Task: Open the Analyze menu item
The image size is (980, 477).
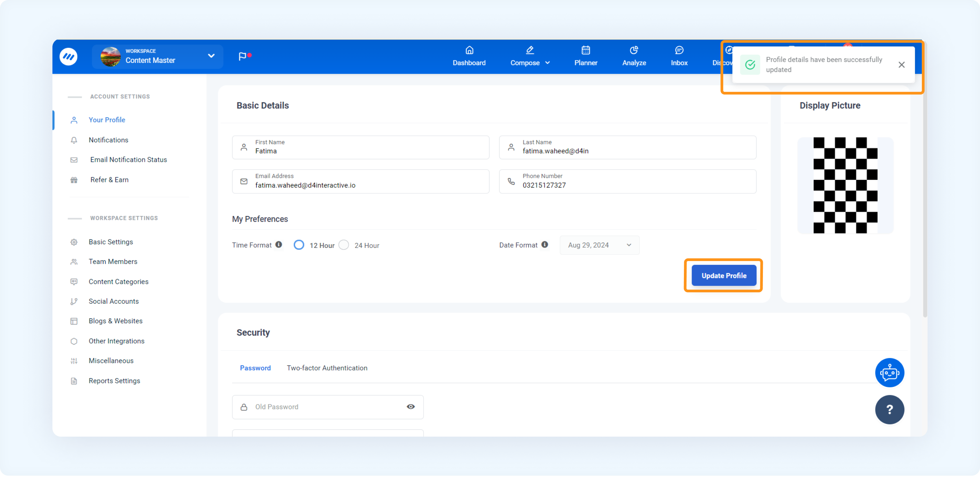Action: coord(634,56)
